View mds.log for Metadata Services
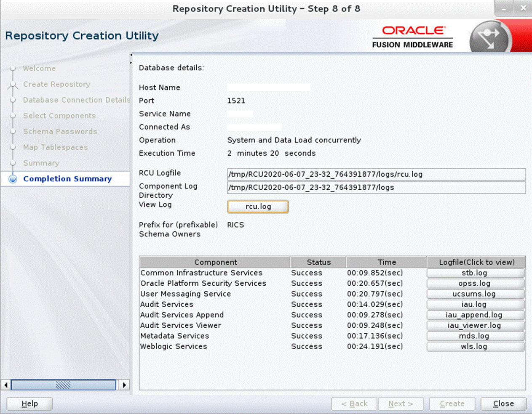This screenshot has height=414, width=532. pos(475,336)
